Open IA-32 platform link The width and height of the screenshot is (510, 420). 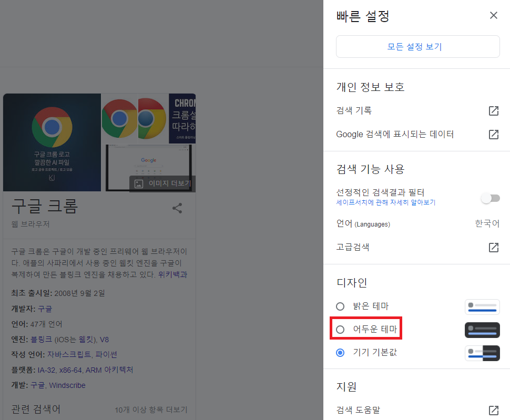pyautogui.click(x=46, y=370)
